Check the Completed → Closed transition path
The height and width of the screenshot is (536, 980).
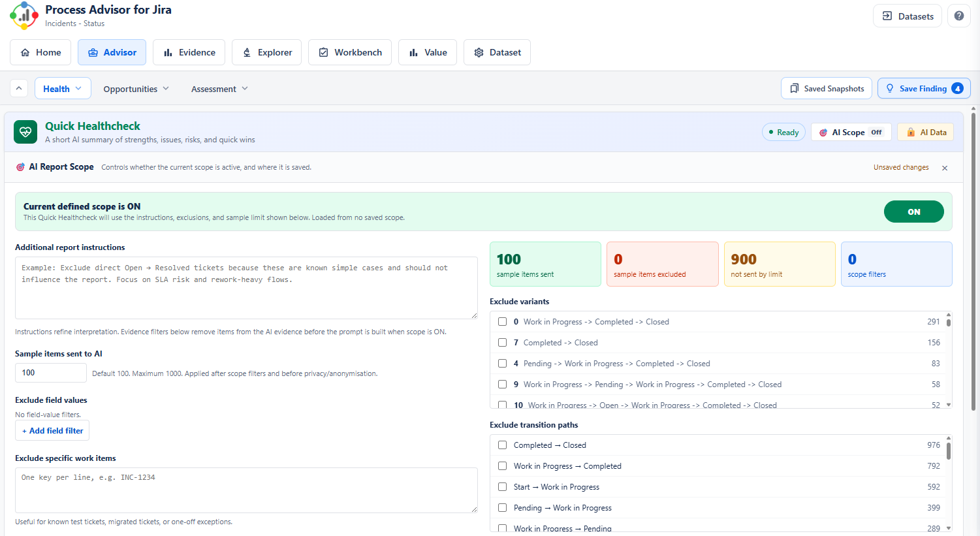pyautogui.click(x=502, y=445)
